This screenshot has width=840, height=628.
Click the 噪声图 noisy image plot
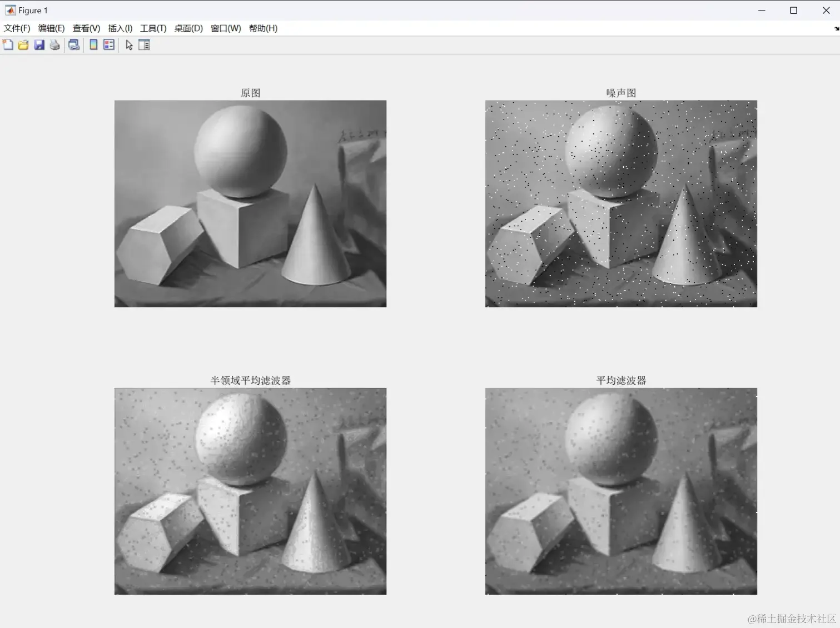pos(621,203)
